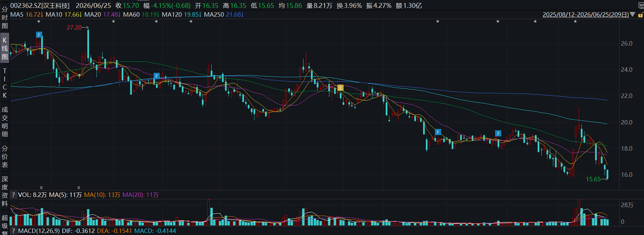Open the help icon beside the VOL indicator
Viewport: 644px width, 235px height.
point(13,195)
